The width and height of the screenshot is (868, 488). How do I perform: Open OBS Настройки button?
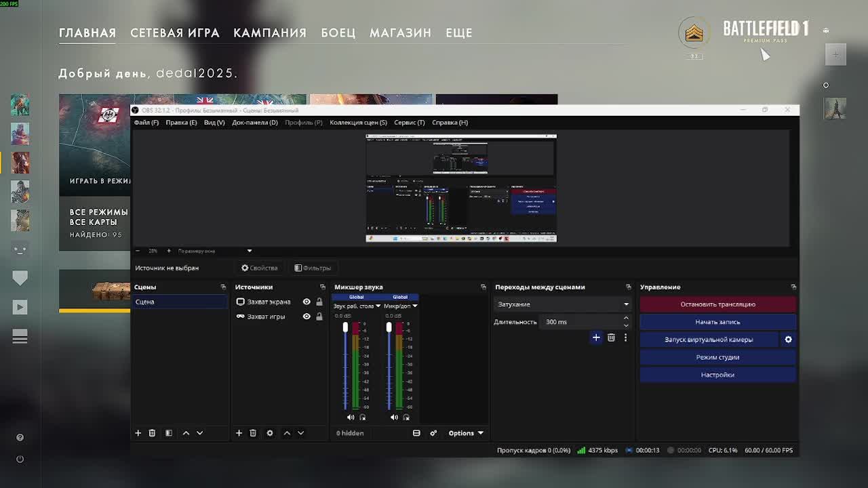click(717, 375)
